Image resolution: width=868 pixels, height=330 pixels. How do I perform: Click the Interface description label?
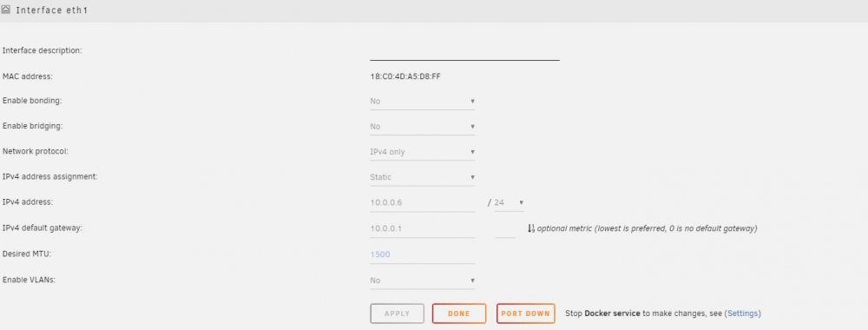click(42, 50)
